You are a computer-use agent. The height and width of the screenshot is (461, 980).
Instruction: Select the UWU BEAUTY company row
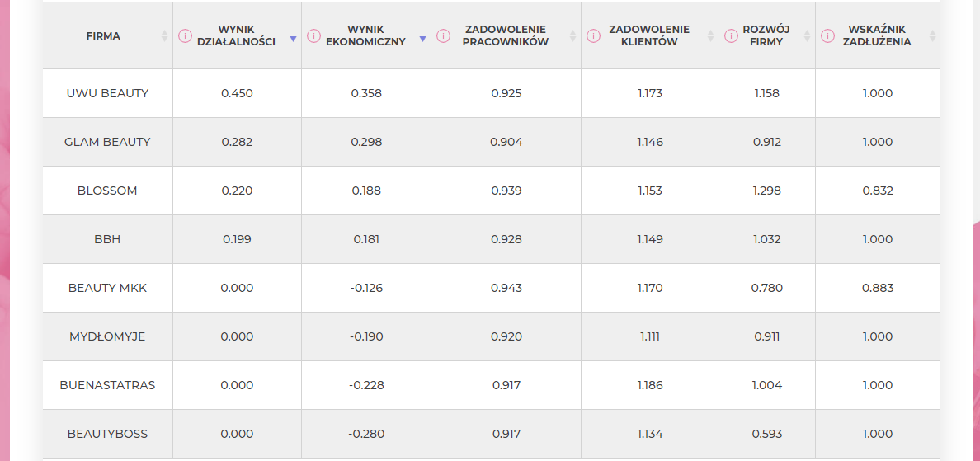coord(492,94)
